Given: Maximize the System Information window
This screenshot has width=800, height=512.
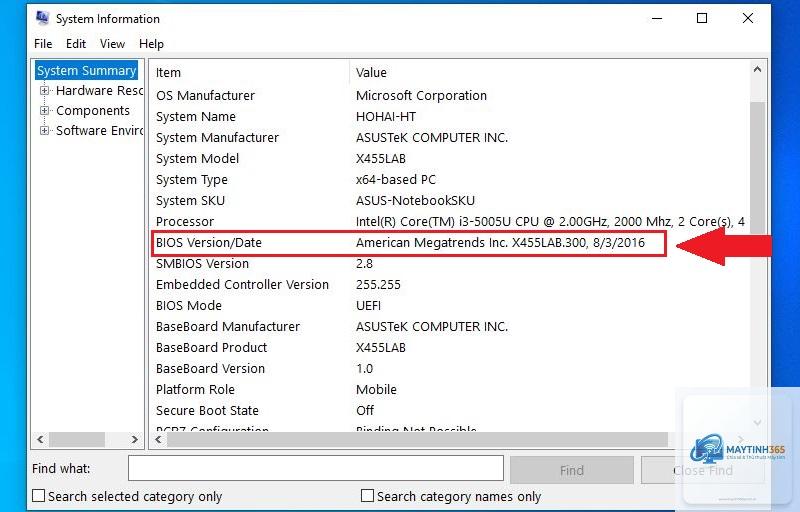Looking at the screenshot, I should 702,18.
